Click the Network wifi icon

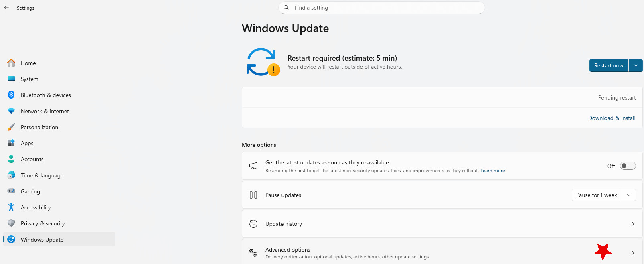(11, 111)
